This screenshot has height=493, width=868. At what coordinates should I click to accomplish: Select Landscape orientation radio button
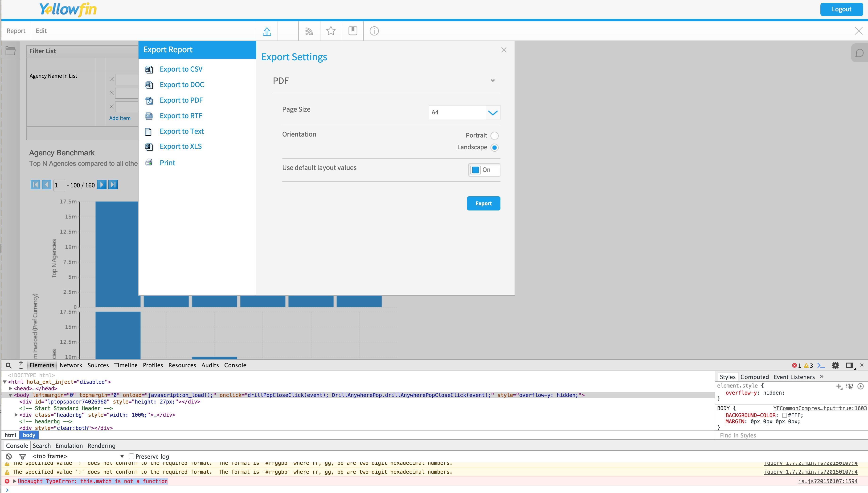pos(494,148)
